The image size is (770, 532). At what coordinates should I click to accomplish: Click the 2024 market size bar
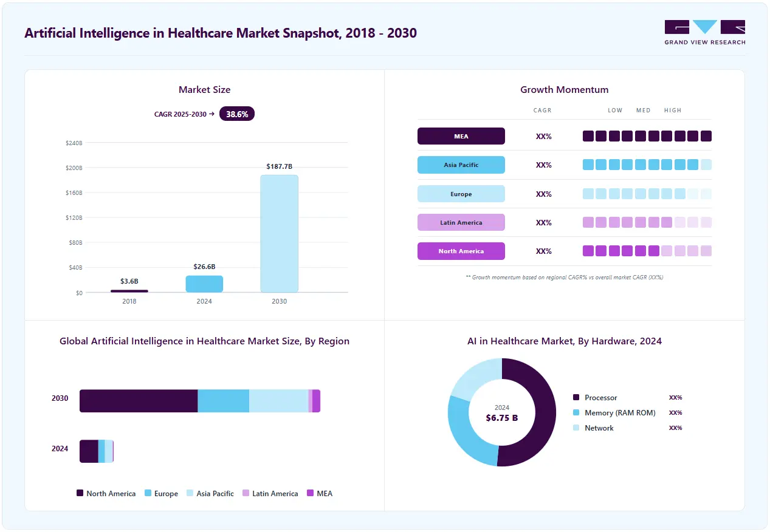[204, 284]
